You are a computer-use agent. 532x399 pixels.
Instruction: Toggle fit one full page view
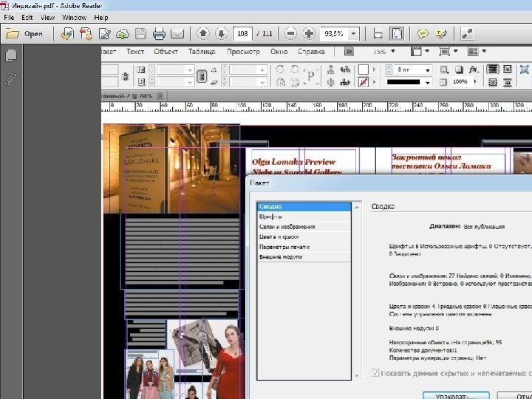click(397, 34)
